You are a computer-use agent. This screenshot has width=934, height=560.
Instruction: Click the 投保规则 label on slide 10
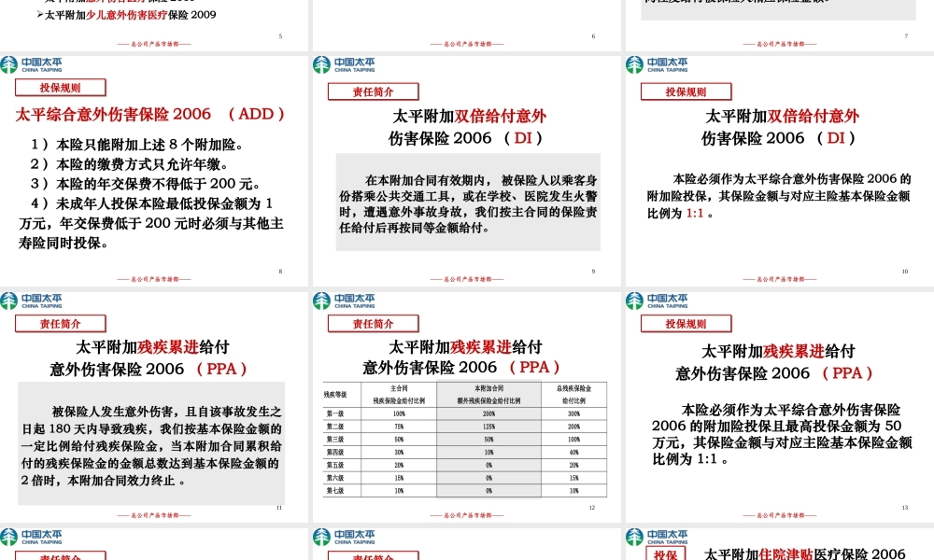pos(686,91)
